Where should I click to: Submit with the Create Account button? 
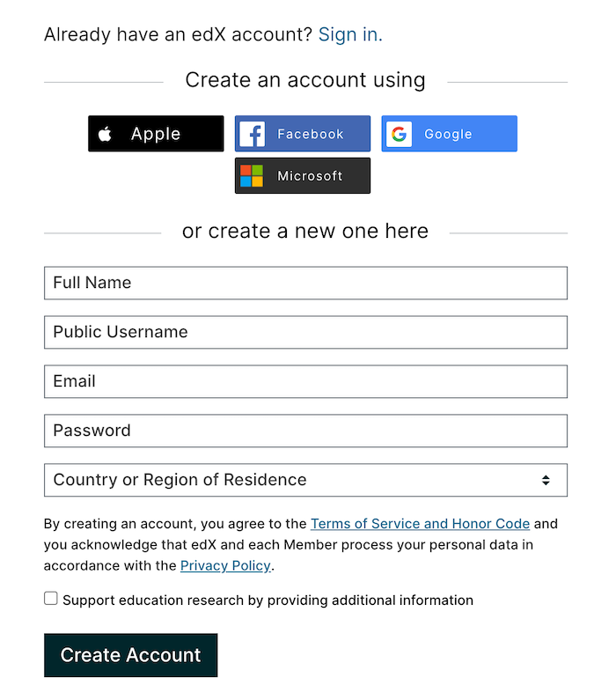pyautogui.click(x=131, y=655)
